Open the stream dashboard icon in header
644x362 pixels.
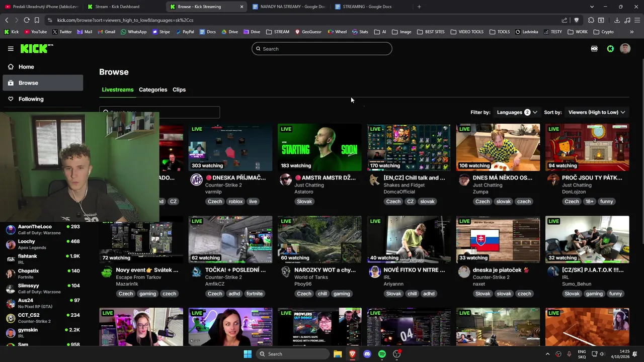(x=594, y=49)
